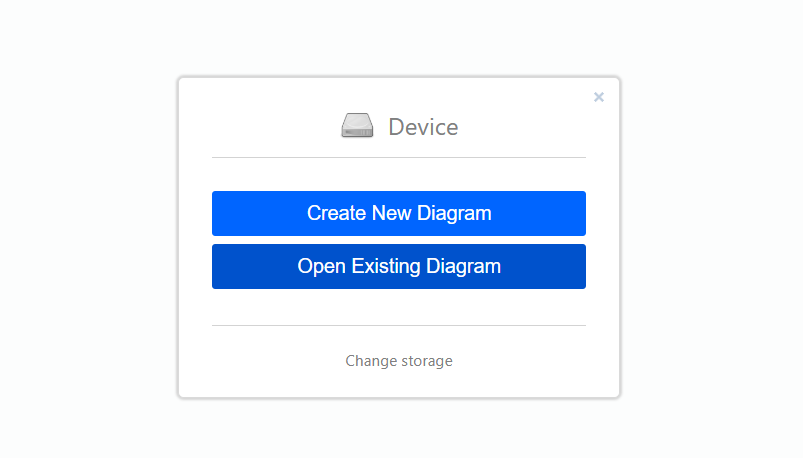Tap the close icon above Device title

599,97
